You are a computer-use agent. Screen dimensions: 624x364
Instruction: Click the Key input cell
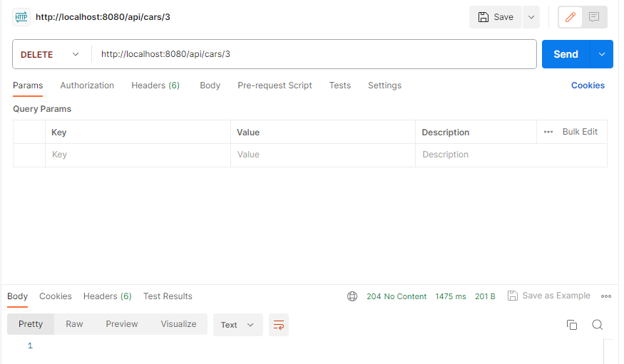coord(138,155)
